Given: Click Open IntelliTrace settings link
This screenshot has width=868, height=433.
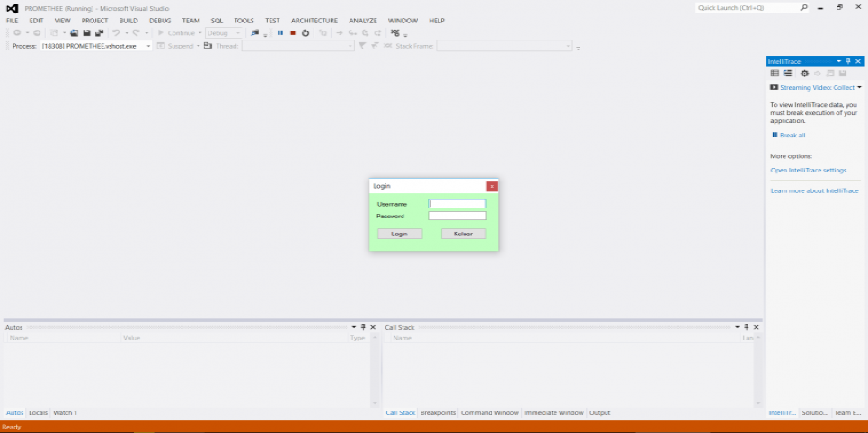Looking at the screenshot, I should (808, 170).
